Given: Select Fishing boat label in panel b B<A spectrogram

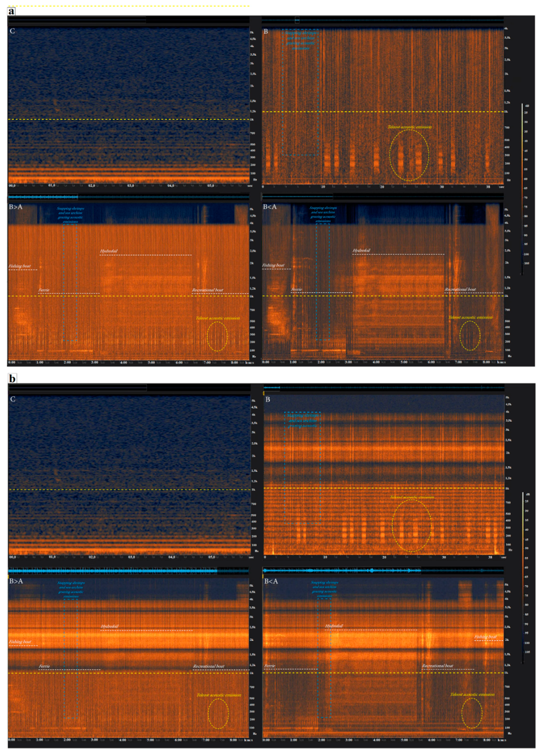Looking at the screenshot, I should 485,637.
